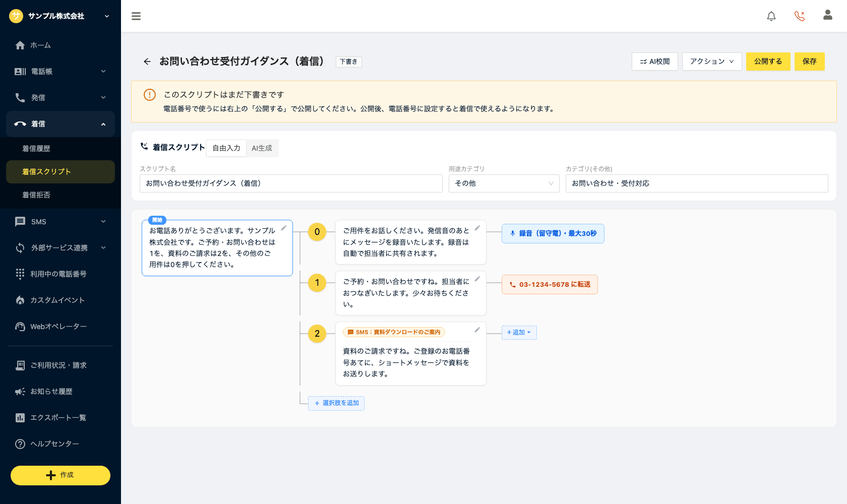Viewport: 847px width, 504px height.
Task: Click the 作成 create button
Action: (x=60, y=475)
